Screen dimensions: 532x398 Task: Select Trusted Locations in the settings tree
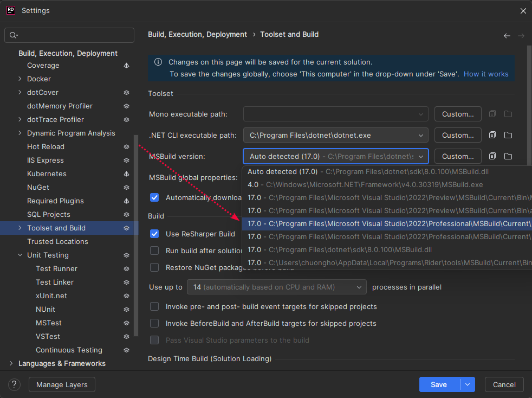(x=57, y=241)
